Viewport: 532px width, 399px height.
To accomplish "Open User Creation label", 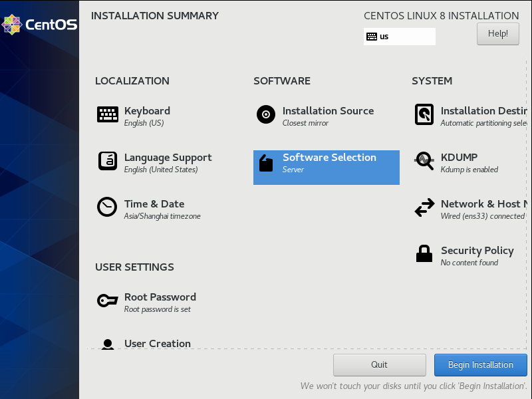I will [158, 343].
